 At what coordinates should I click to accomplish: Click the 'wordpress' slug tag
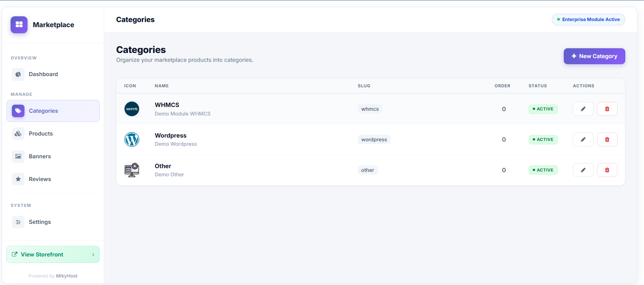tap(374, 140)
